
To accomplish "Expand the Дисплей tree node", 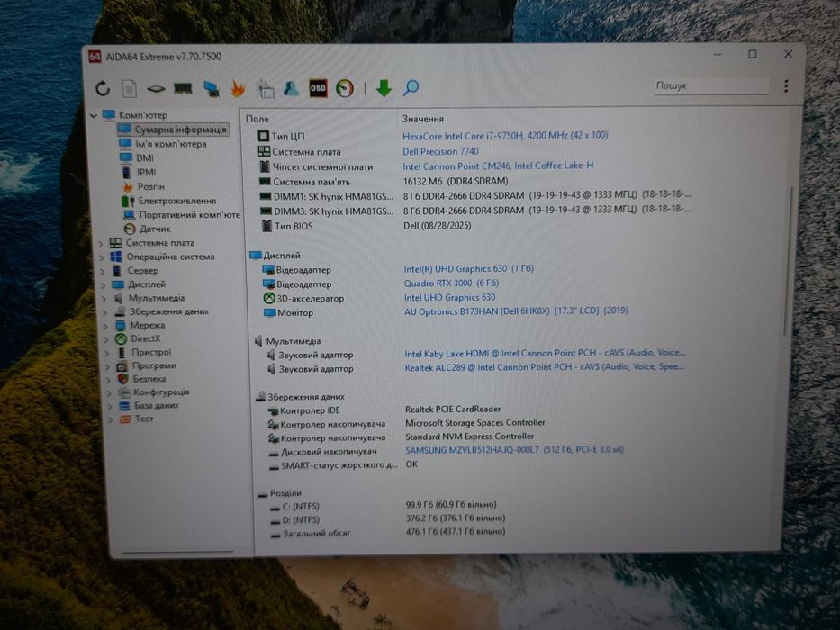I will pyautogui.click(x=103, y=285).
